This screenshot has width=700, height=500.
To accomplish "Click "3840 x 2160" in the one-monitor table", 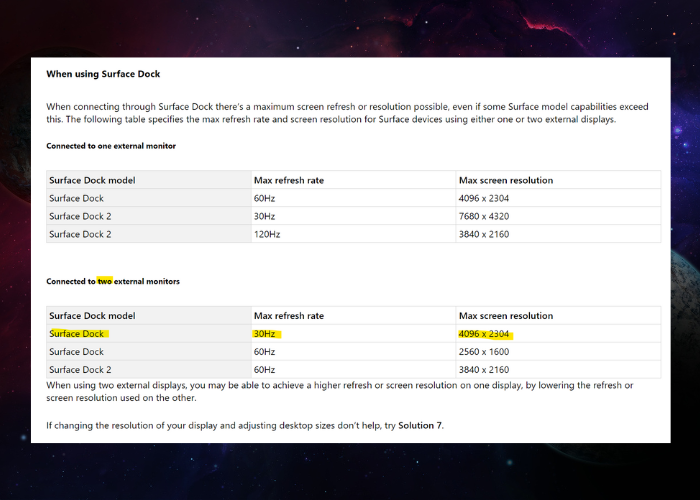I will coord(486,234).
